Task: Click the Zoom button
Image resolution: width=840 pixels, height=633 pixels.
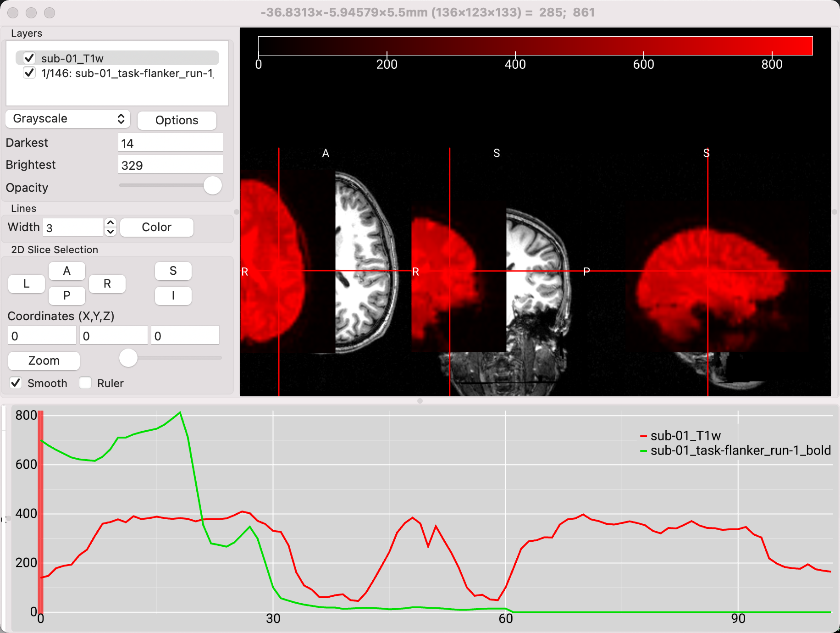Action: click(x=44, y=361)
